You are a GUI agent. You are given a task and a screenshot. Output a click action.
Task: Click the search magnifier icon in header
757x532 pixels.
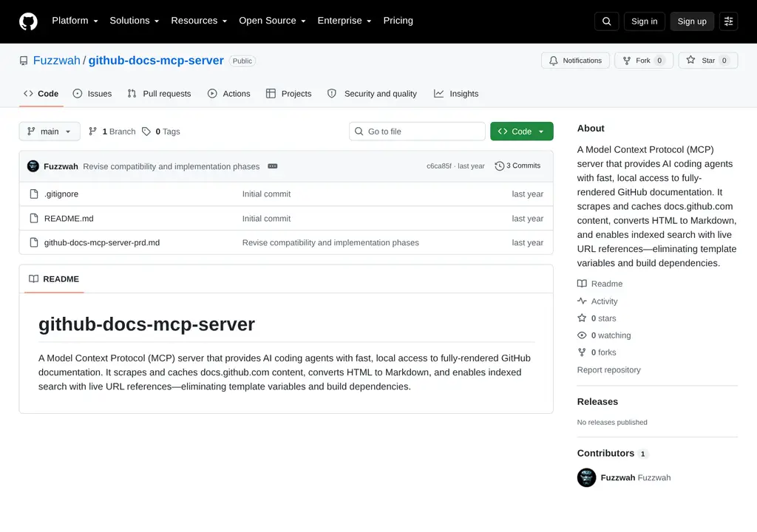[606, 21]
